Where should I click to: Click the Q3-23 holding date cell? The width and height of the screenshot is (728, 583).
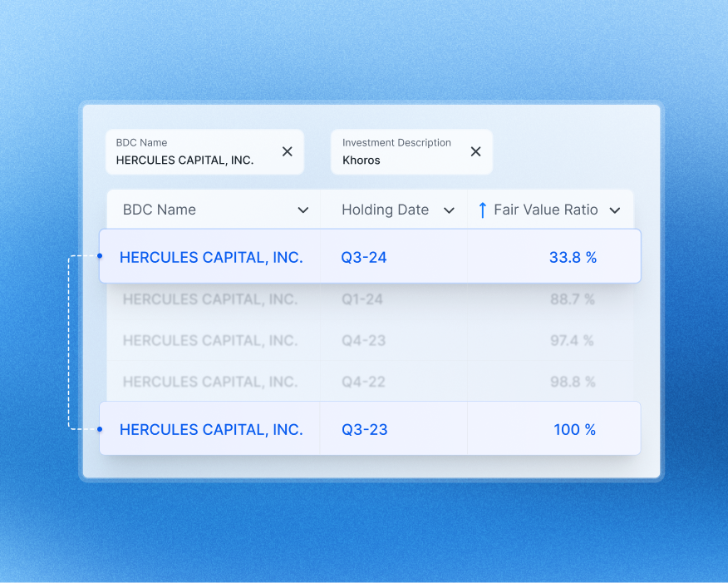(x=365, y=429)
